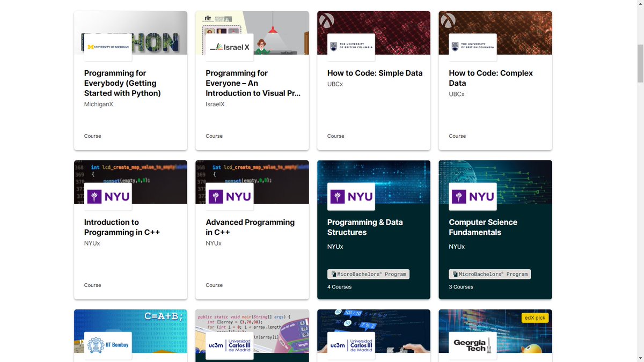Click UBCx text under How to Code: Complex Data
644x362 pixels.
pyautogui.click(x=457, y=94)
